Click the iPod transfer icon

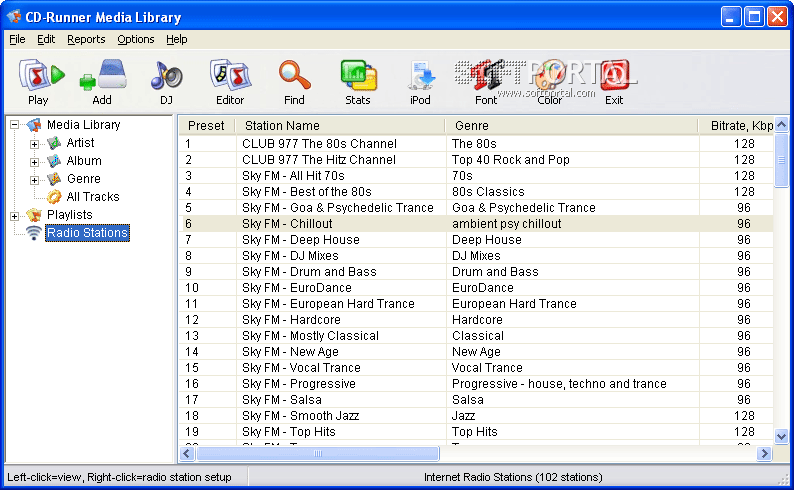pos(420,76)
